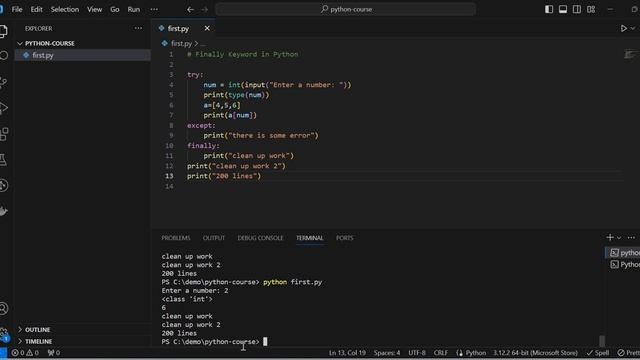Open the Go menu
This screenshot has height=360, width=640.
click(115, 9)
